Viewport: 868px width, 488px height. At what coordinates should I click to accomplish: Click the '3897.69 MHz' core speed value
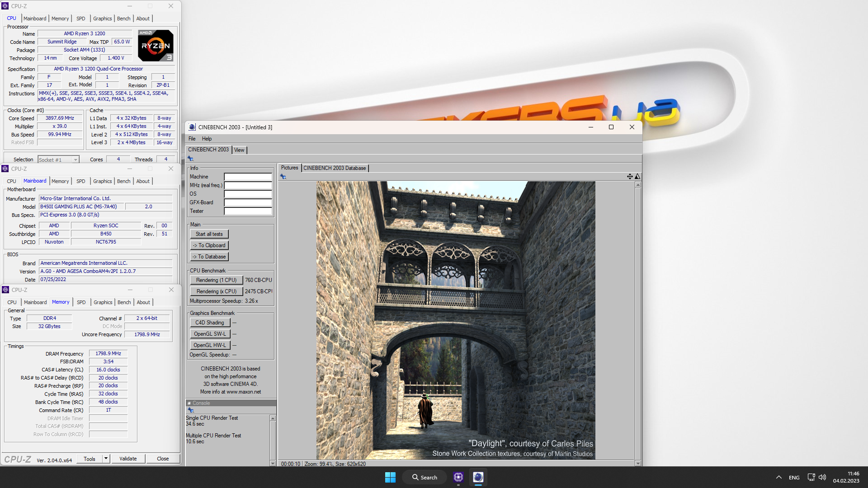[60, 118]
